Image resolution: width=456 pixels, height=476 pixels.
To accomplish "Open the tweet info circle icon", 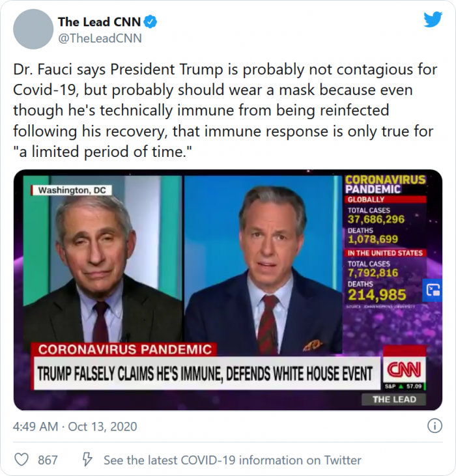I will 435,426.
